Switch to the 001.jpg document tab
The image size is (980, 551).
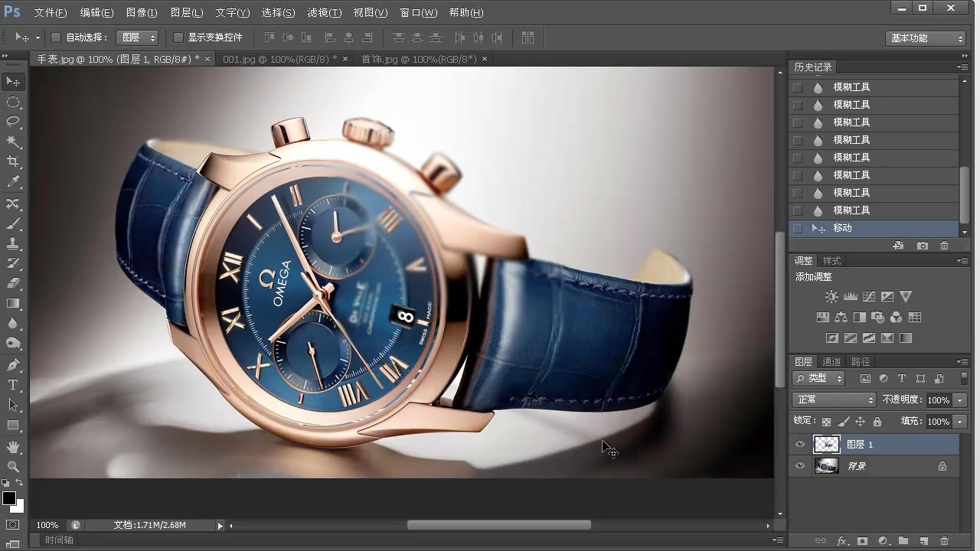coord(279,59)
